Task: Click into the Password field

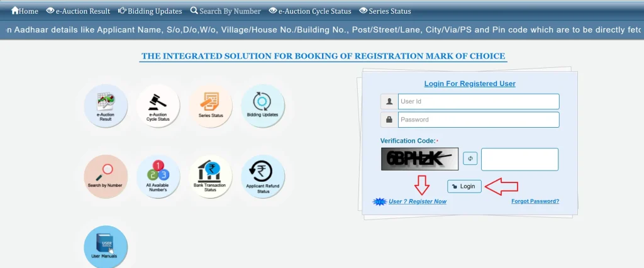Action: click(x=478, y=120)
